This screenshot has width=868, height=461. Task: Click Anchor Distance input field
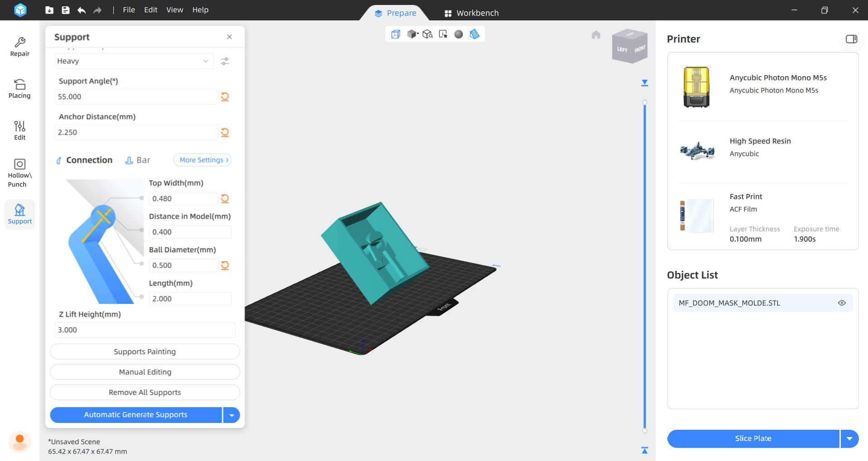coord(136,132)
